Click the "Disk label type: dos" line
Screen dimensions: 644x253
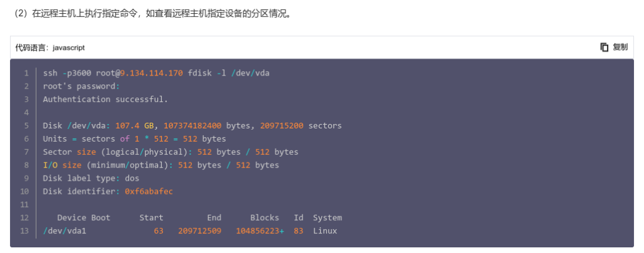(91, 178)
